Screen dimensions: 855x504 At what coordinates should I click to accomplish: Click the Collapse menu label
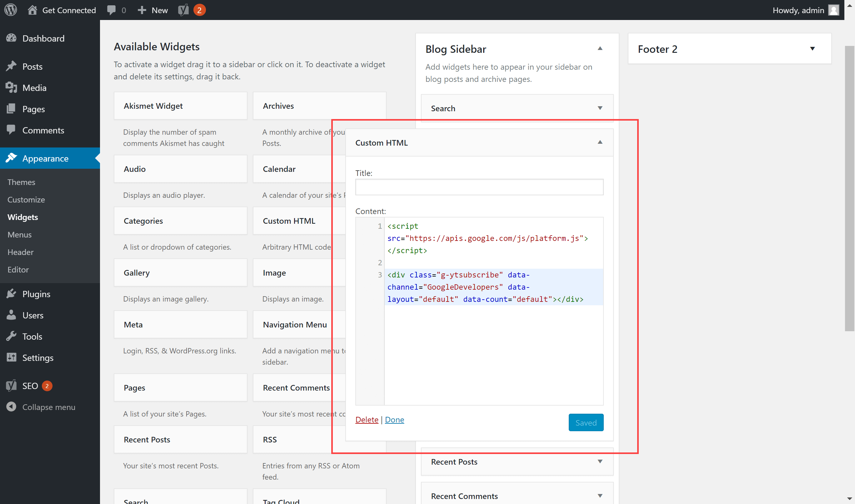click(49, 407)
